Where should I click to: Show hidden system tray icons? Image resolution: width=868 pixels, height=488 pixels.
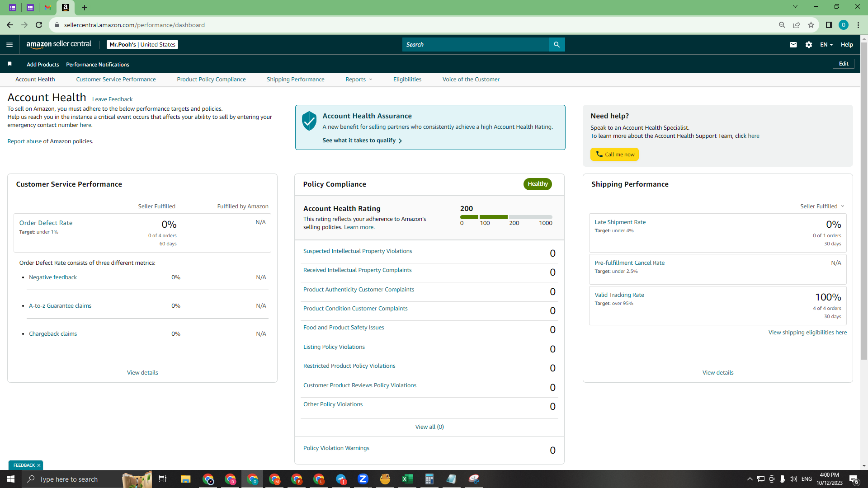coord(750,479)
